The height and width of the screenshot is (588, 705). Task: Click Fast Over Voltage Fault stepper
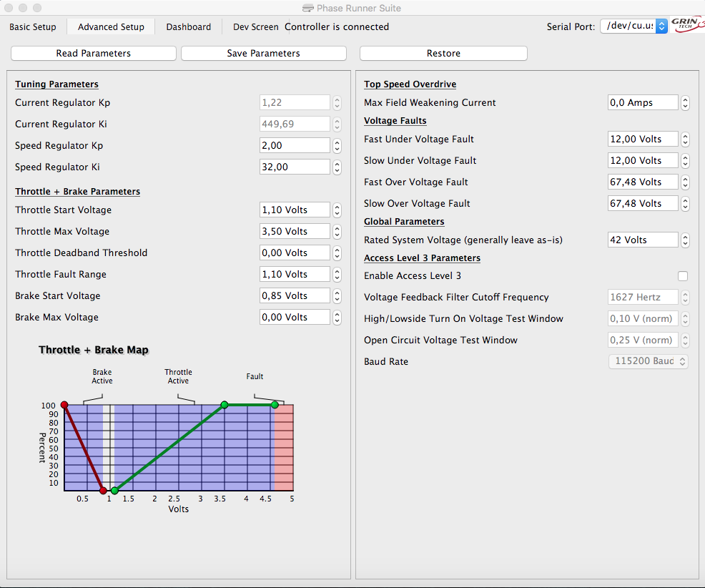pyautogui.click(x=685, y=182)
